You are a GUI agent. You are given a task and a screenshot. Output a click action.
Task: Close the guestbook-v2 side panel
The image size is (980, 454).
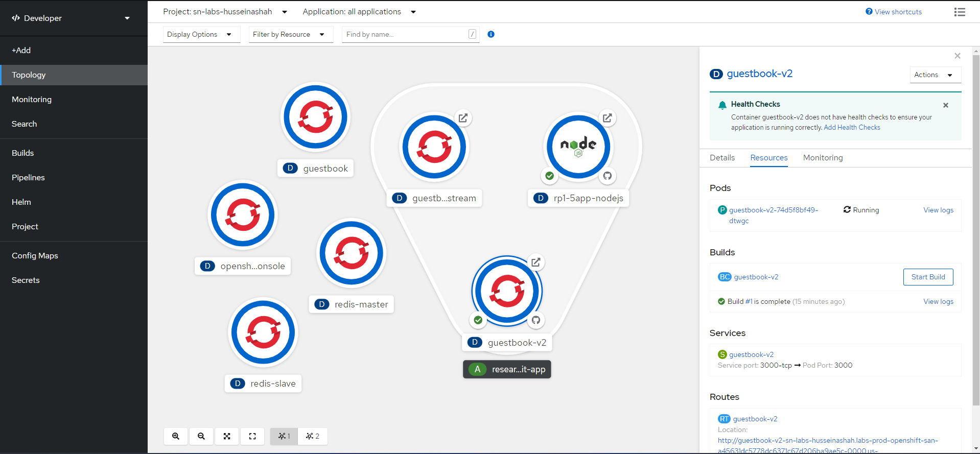coord(958,56)
